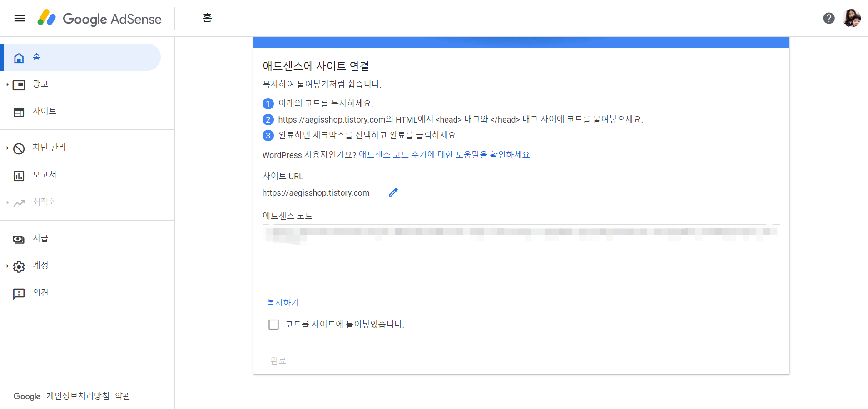
Task: Open the help question mark icon
Action: (x=829, y=18)
